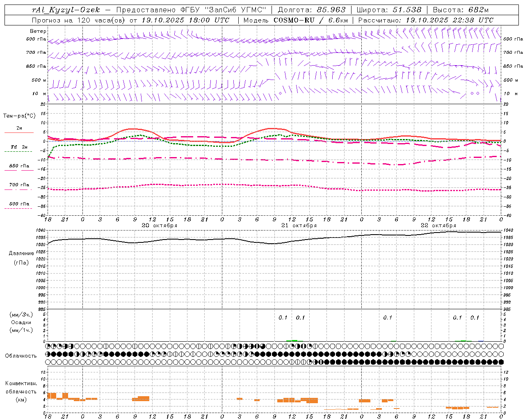Click the station title rAl_Kyzyl-Ozek
This screenshot has height=420, width=525.
(66, 10)
